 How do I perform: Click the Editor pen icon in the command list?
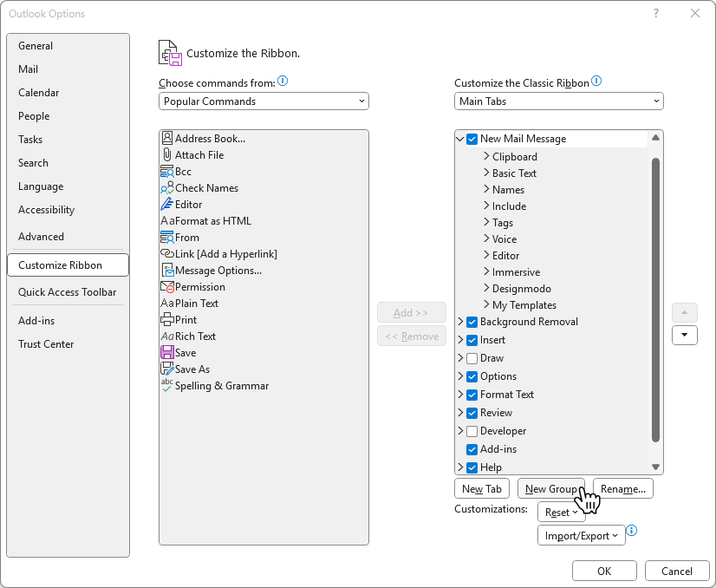tap(166, 204)
